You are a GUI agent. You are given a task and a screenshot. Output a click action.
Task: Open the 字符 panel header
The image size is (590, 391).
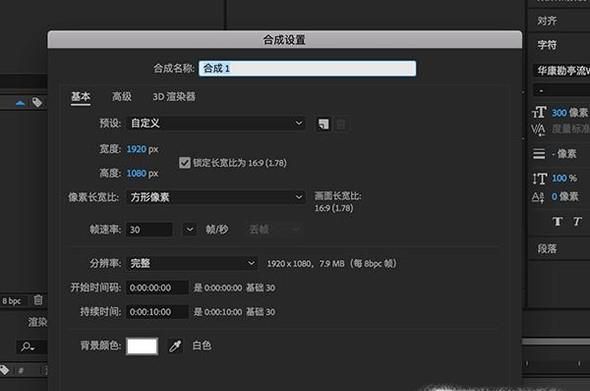point(547,45)
